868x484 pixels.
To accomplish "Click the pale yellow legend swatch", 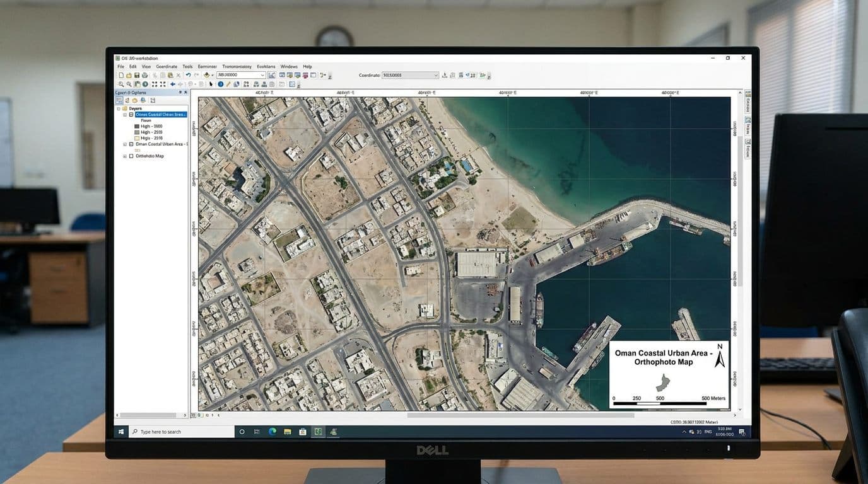I will click(x=137, y=138).
